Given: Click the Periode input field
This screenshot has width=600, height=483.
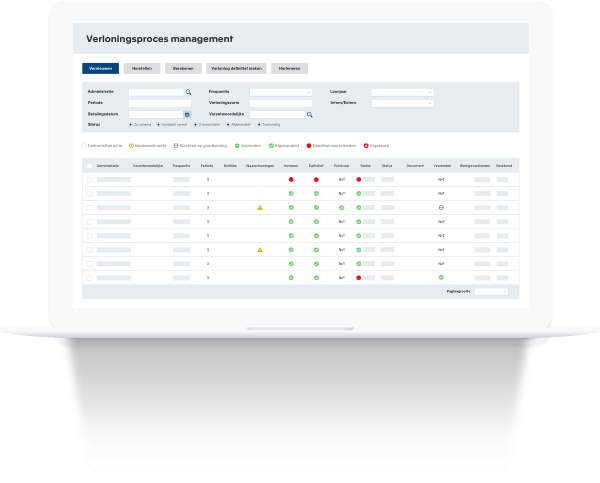Looking at the screenshot, I should [159, 103].
